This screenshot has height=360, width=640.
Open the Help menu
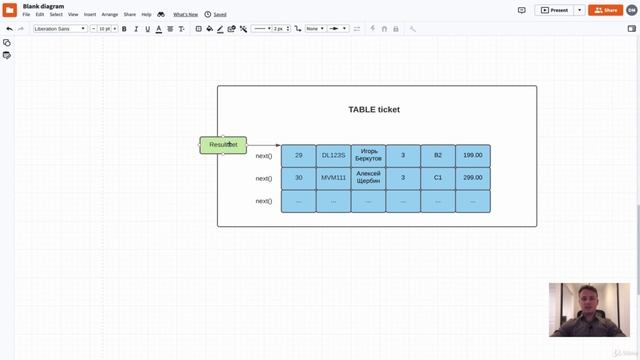(x=146, y=14)
